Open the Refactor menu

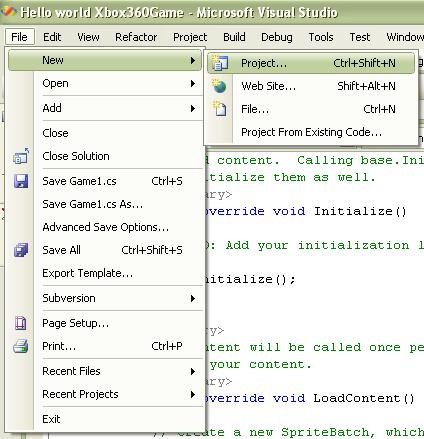[x=136, y=37]
